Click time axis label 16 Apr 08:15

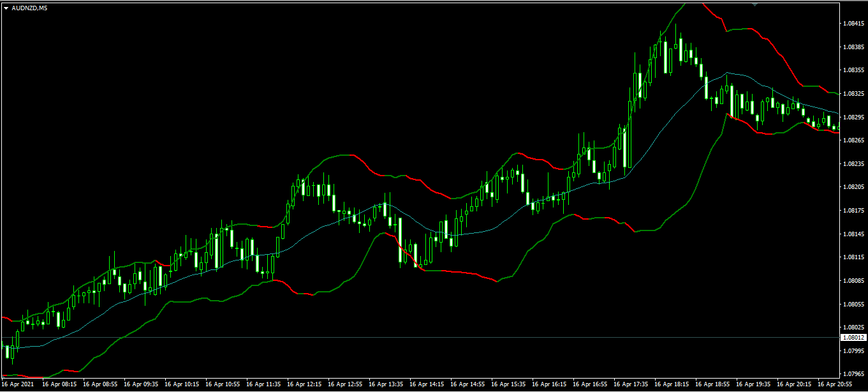tap(59, 385)
